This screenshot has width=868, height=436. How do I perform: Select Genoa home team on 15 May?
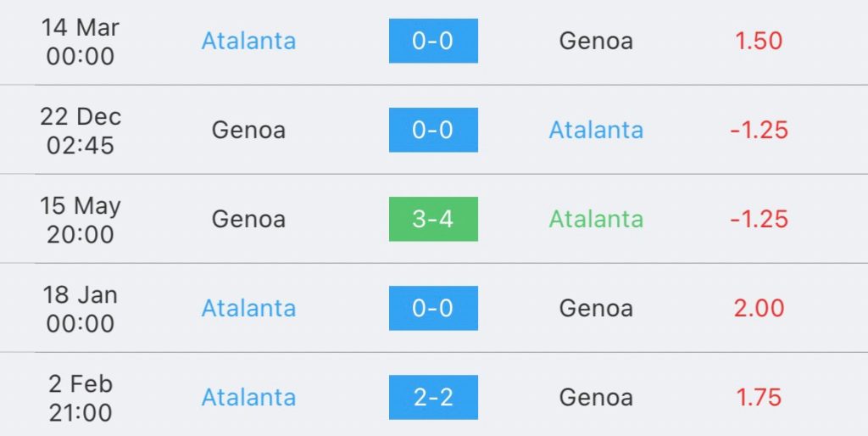(248, 220)
